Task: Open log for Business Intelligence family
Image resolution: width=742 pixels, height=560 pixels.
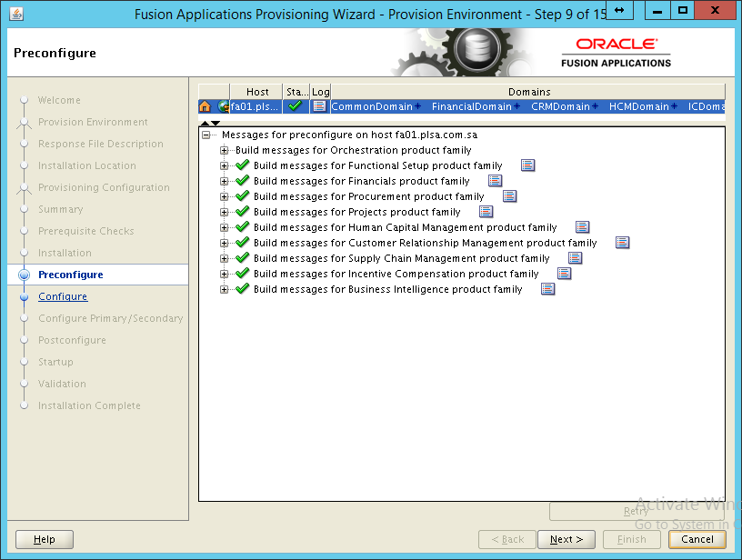Action: click(x=548, y=289)
